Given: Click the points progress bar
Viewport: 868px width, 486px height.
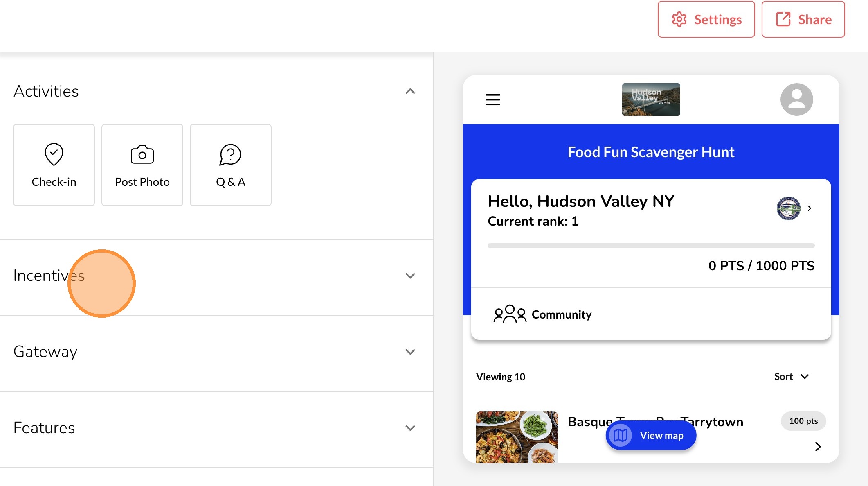Looking at the screenshot, I should [x=651, y=246].
